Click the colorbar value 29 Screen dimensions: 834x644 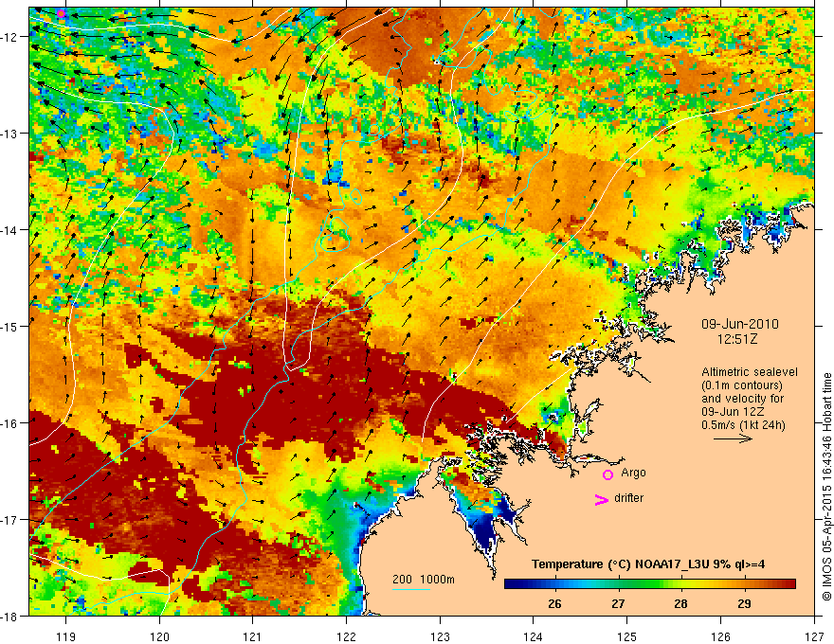(744, 603)
